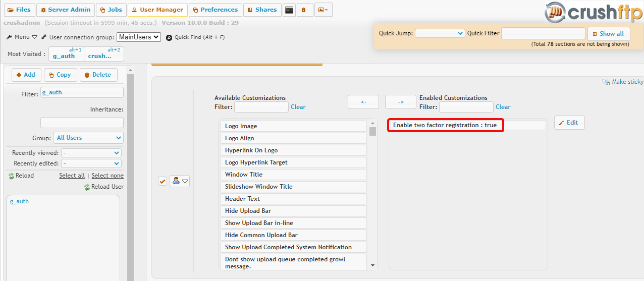Image resolution: width=644 pixels, height=281 pixels.
Task: Go to the Shares tab
Action: click(x=262, y=10)
